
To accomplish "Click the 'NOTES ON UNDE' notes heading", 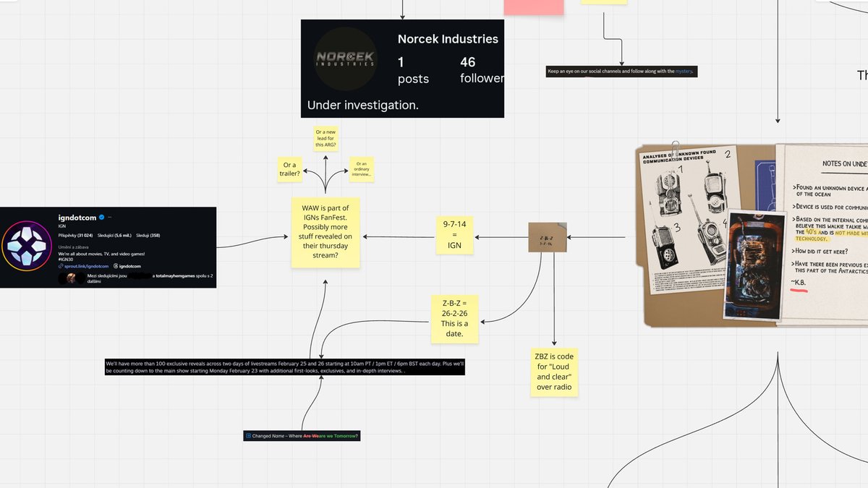I will click(845, 164).
